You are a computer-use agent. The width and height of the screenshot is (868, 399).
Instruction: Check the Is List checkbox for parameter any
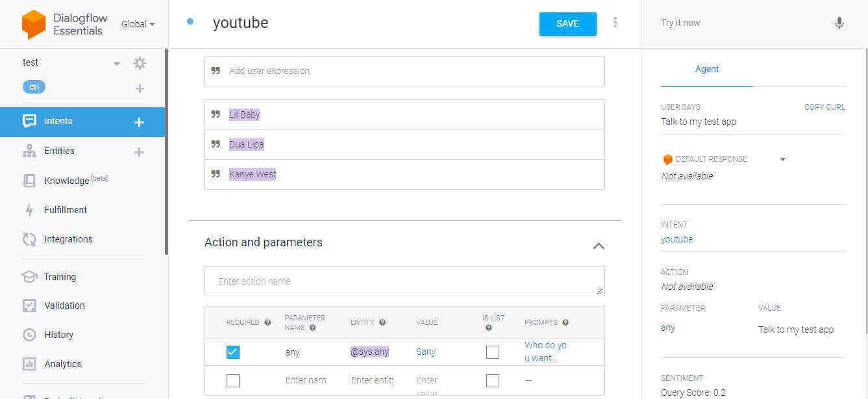tap(493, 352)
